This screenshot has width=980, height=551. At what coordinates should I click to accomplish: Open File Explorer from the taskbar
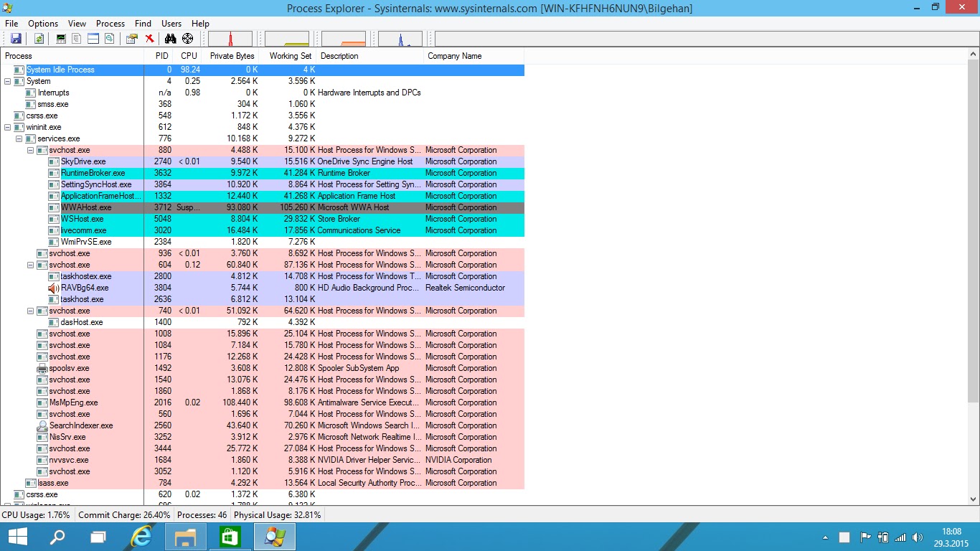(x=186, y=537)
